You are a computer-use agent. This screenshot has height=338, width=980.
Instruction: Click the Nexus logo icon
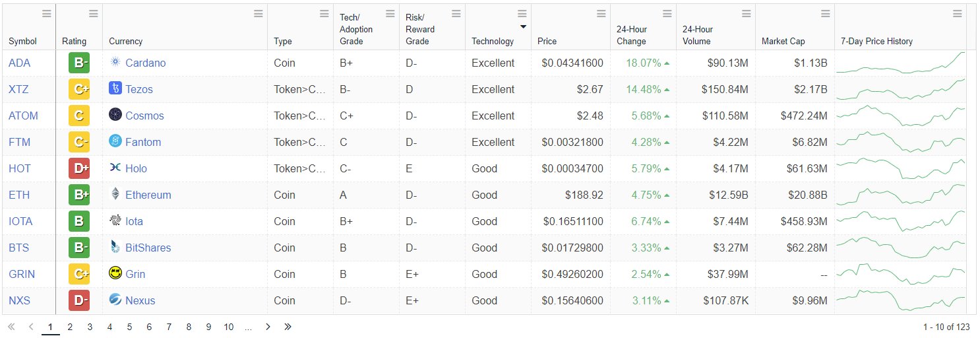coord(115,300)
